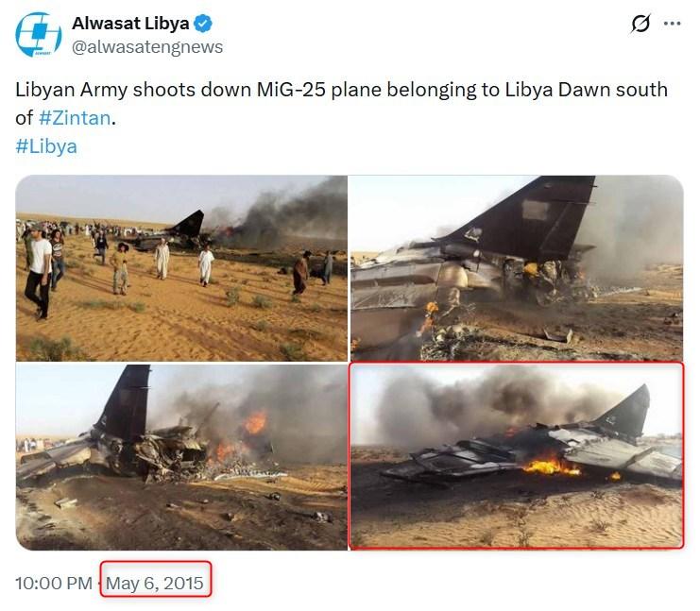
Task: Enlarge photo of crowd walking toward wreckage
Action: (181, 268)
